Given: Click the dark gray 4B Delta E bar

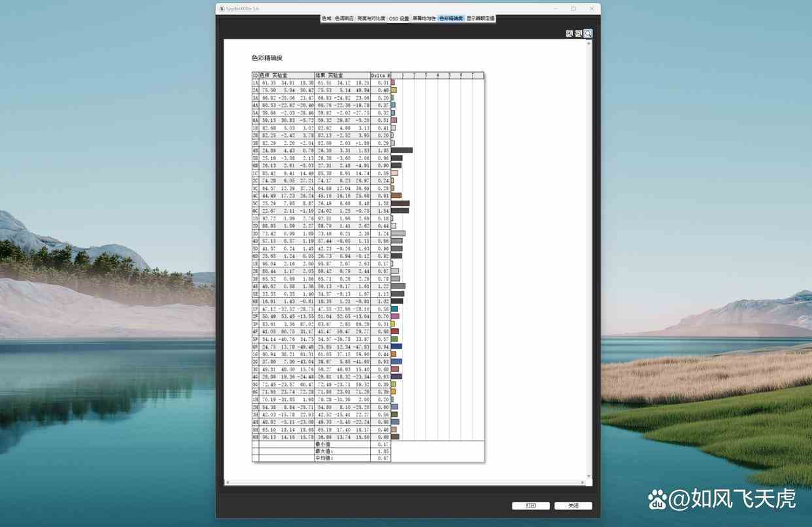Looking at the screenshot, I should [x=401, y=150].
